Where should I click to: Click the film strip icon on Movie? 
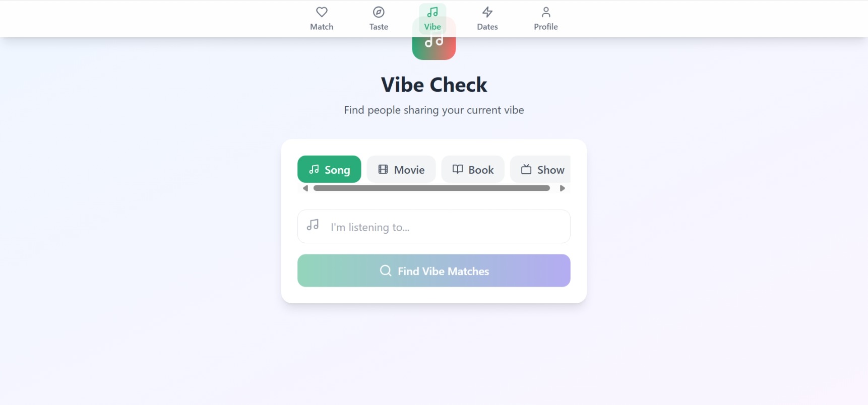pyautogui.click(x=383, y=169)
